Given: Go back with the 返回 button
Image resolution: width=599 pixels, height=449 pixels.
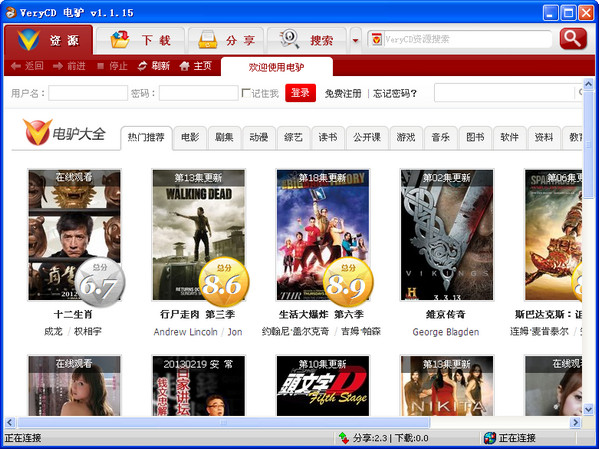Looking at the screenshot, I should pyautogui.click(x=27, y=66).
